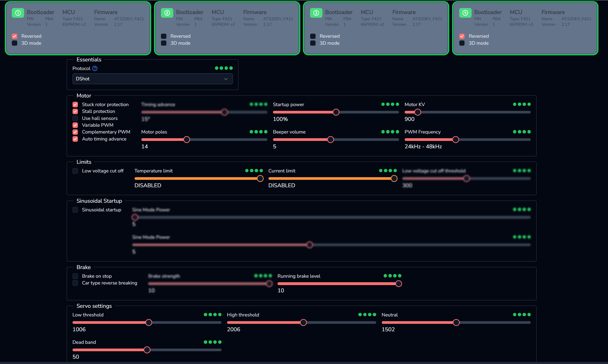Enable Car type reverse breaking
This screenshot has height=364, width=608.
[x=75, y=283]
